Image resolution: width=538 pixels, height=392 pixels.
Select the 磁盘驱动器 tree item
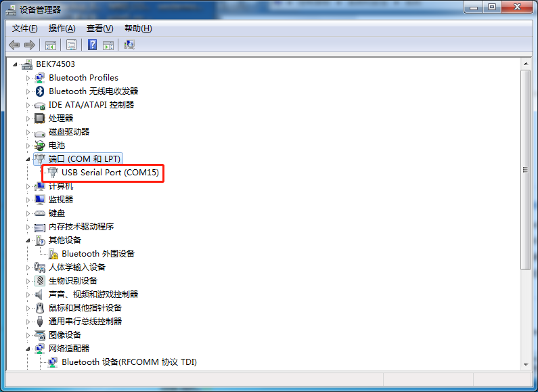click(69, 132)
